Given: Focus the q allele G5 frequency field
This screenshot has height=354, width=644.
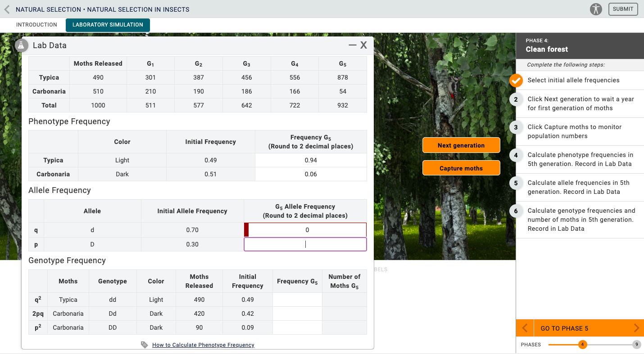Looking at the screenshot, I should point(305,230).
